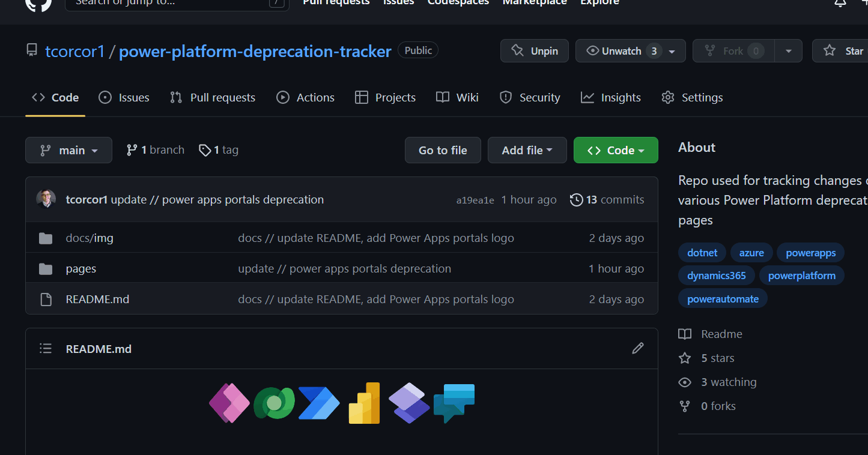Image resolution: width=868 pixels, height=455 pixels.
Task: Click the Power Apps logo in README
Action: click(229, 403)
